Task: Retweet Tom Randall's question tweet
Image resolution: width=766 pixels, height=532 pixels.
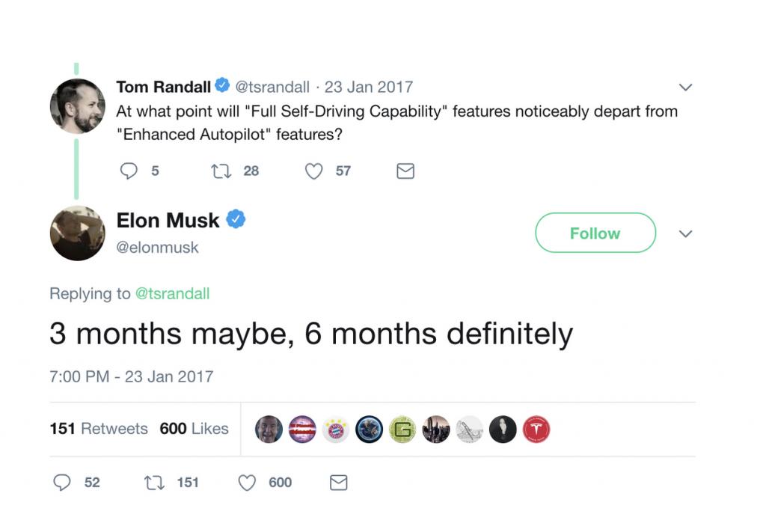Action: pos(221,171)
